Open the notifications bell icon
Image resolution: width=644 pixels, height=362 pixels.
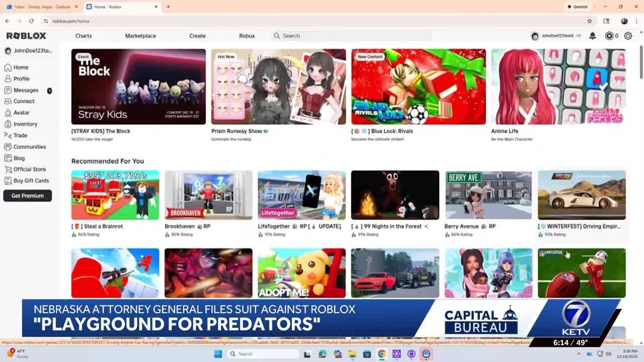pos(593,36)
